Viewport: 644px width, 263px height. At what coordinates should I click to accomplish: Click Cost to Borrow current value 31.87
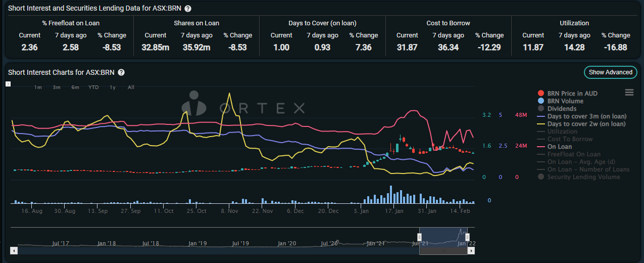coord(407,48)
